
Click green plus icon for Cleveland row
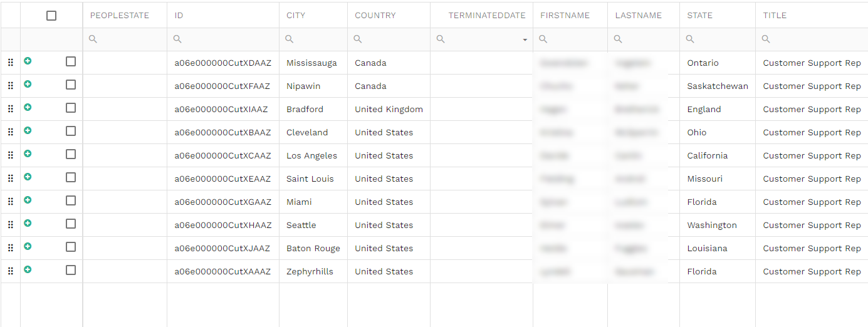point(28,130)
